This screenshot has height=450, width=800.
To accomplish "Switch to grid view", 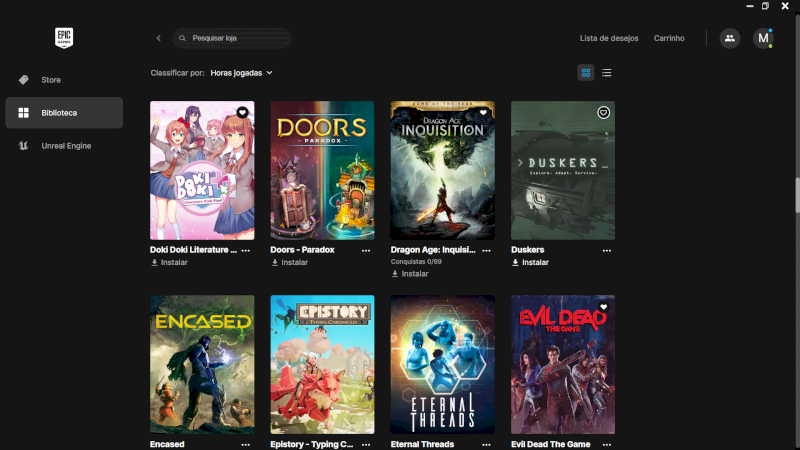I will pyautogui.click(x=586, y=73).
